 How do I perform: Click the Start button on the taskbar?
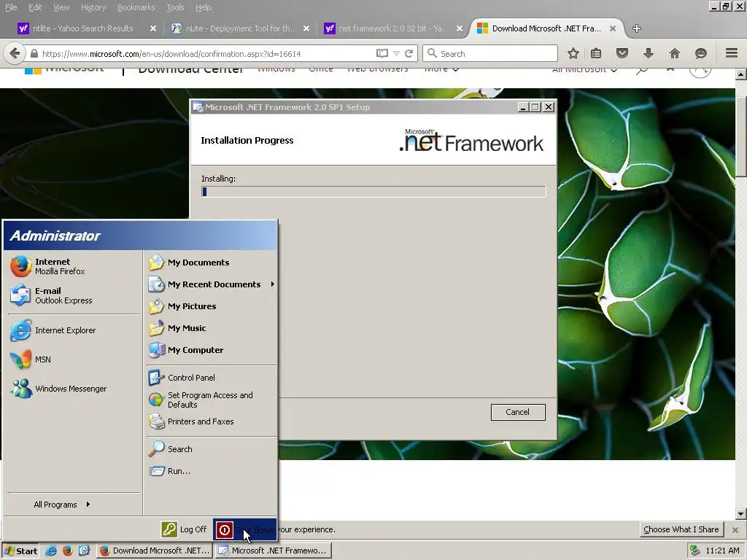[20, 551]
